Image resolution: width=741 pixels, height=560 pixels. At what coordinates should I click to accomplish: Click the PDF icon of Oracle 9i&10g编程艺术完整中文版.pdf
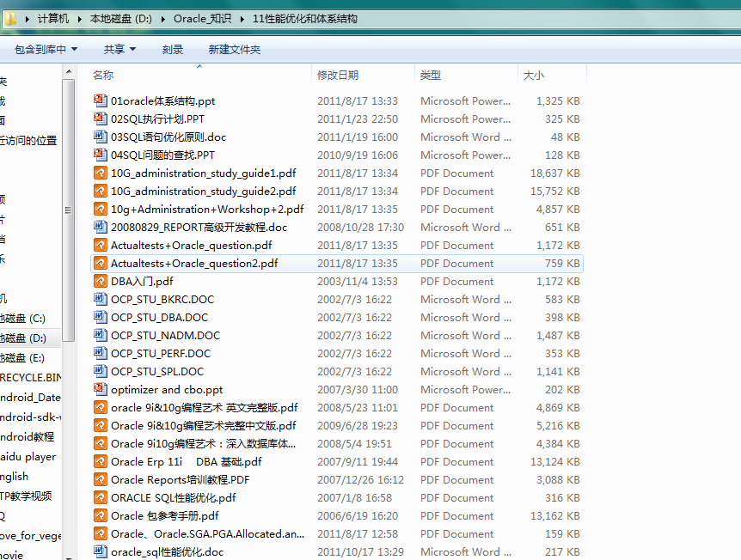[x=101, y=425]
